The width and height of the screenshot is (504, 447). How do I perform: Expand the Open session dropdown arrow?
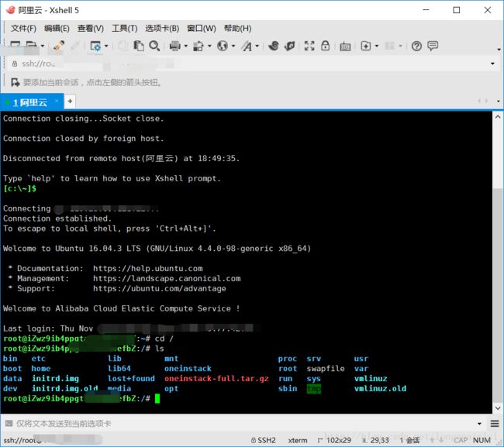(42, 46)
